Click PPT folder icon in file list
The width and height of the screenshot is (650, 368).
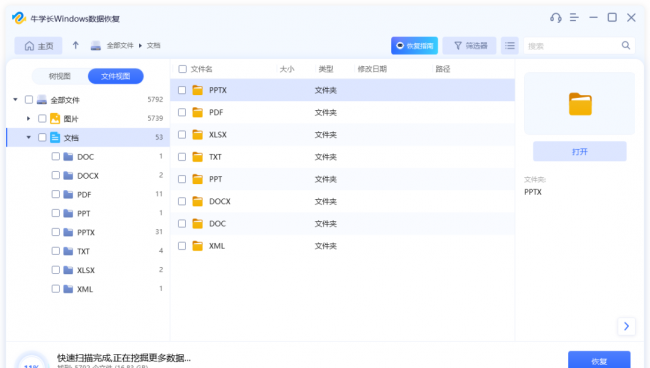[198, 179]
